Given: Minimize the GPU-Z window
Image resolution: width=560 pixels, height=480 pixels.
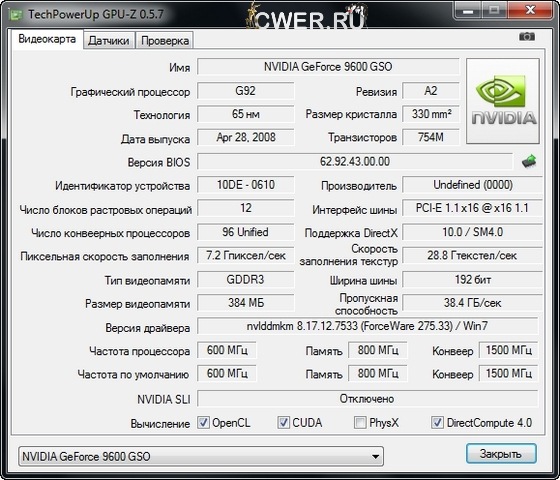Looking at the screenshot, I should (468, 10).
